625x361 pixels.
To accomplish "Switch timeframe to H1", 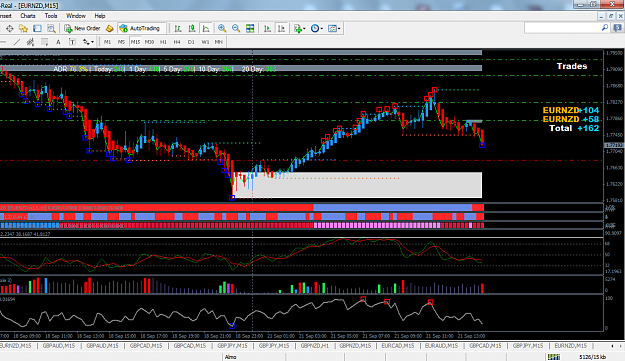I will pos(163,42).
